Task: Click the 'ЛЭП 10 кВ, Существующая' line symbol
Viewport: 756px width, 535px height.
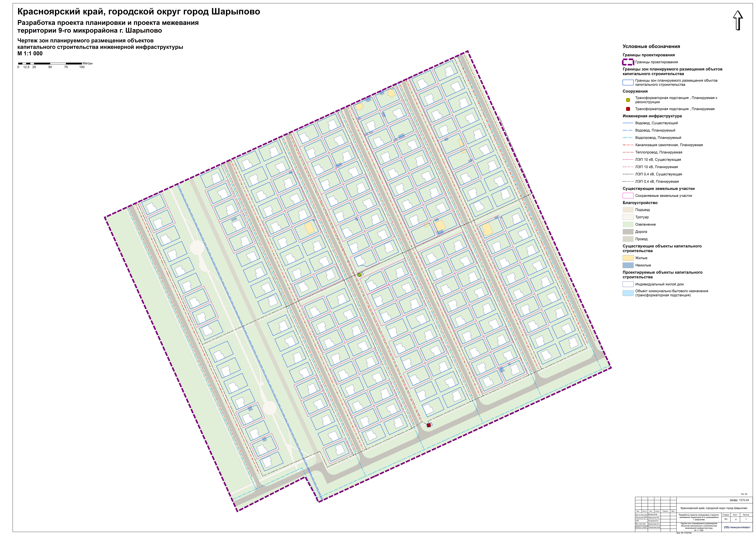Action: pos(628,159)
